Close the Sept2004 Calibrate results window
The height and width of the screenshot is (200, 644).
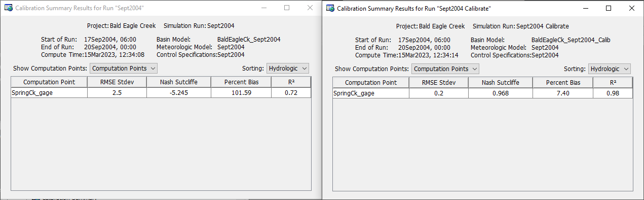pos(632,8)
